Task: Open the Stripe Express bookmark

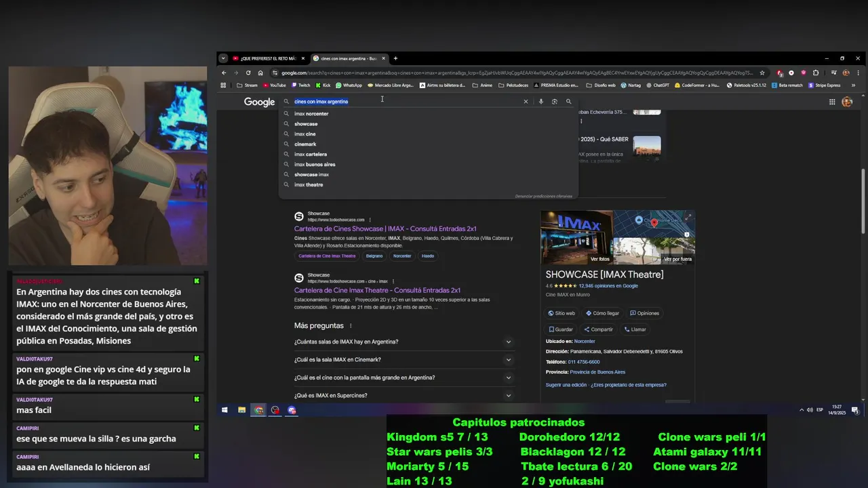Action: coord(824,85)
